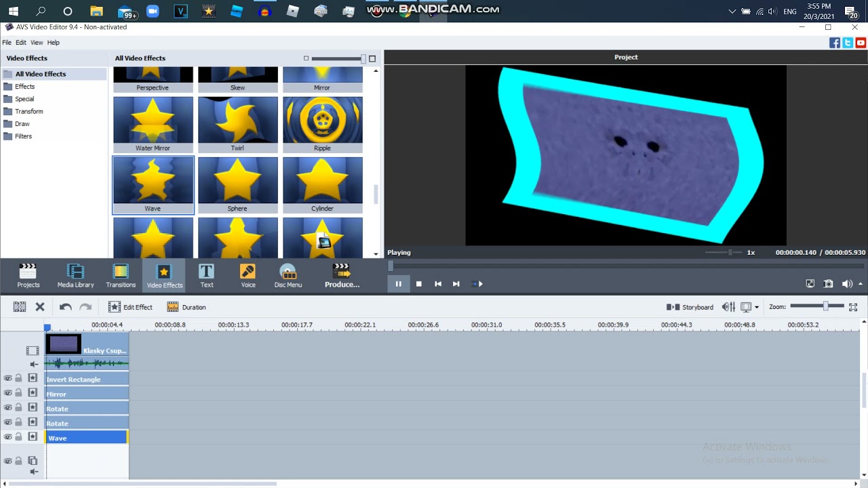Mute the preview volume speaker

tap(847, 284)
